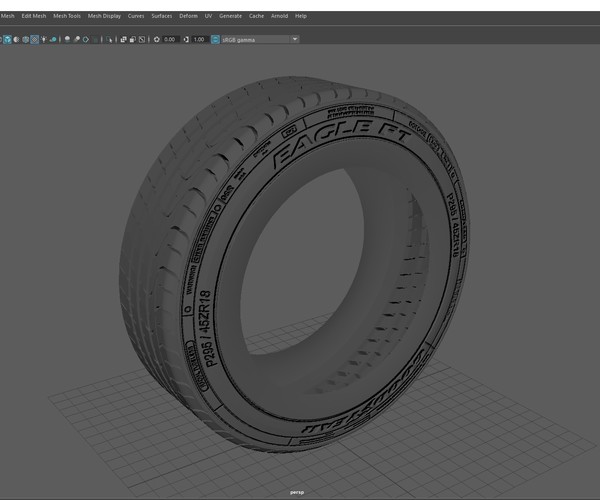Click the Isolate Select icon
This screenshot has width=600, height=500.
tap(110, 39)
